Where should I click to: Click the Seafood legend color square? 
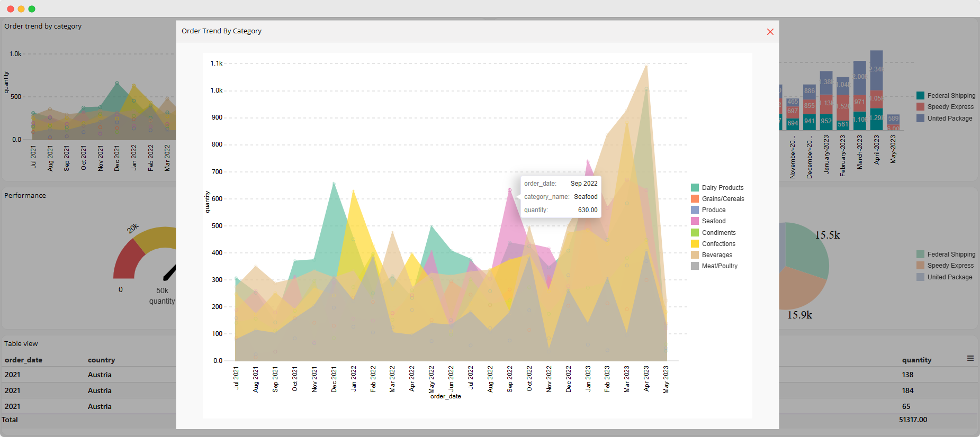coord(695,221)
